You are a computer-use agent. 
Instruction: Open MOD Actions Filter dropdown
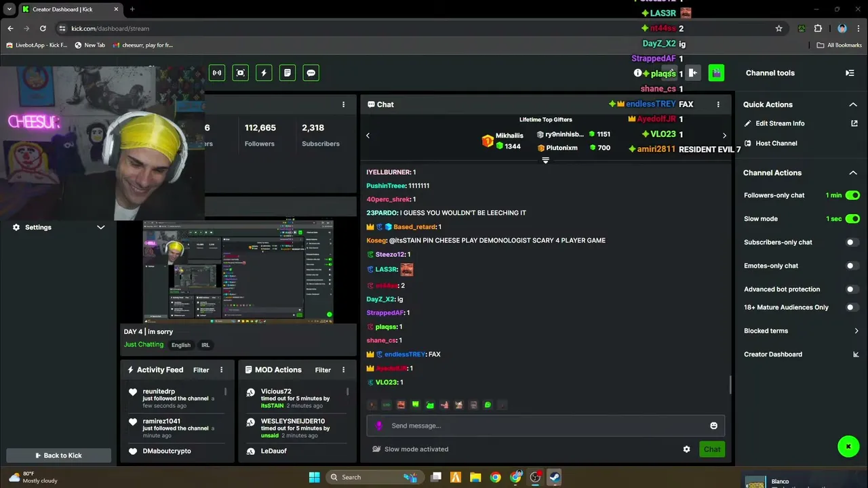click(x=323, y=370)
